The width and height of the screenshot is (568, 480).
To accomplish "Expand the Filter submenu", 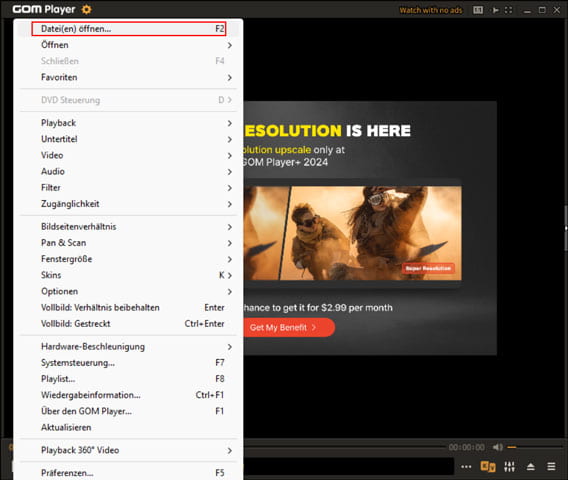I will coord(129,188).
